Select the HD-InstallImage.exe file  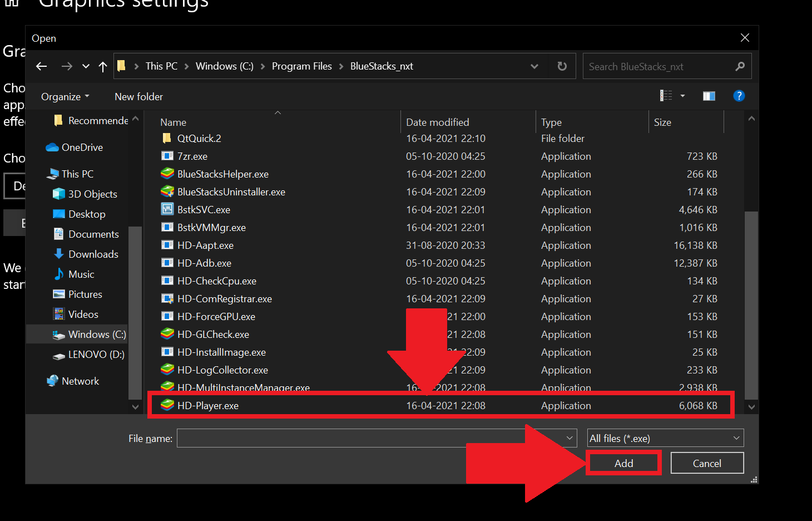point(221,352)
